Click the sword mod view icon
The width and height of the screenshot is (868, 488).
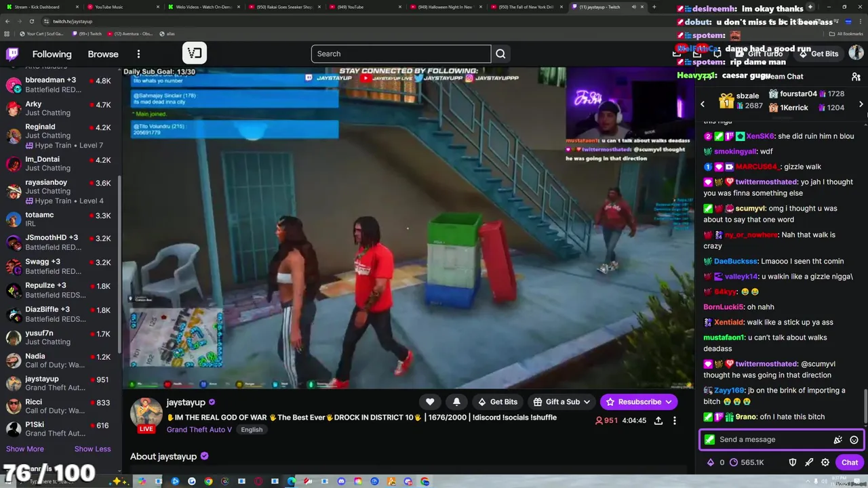[x=809, y=462]
